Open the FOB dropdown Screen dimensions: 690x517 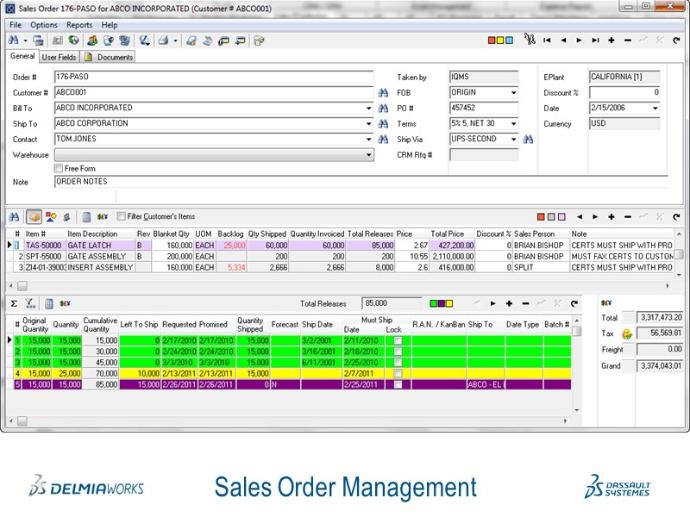pos(513,92)
